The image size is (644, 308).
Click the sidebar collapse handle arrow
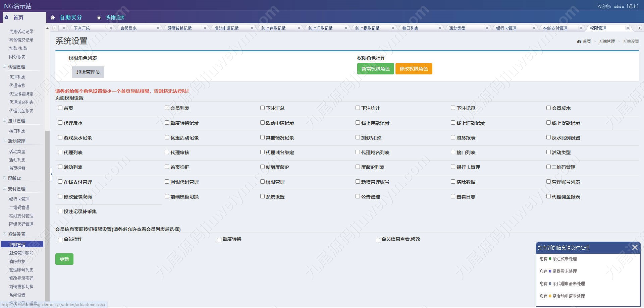(x=51, y=174)
